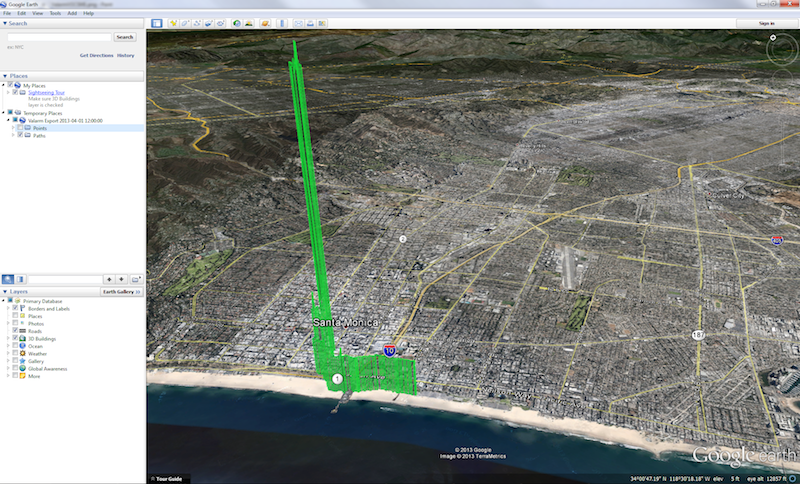Open the Tools menu
Viewport: 800px width, 484px height.
click(55, 13)
